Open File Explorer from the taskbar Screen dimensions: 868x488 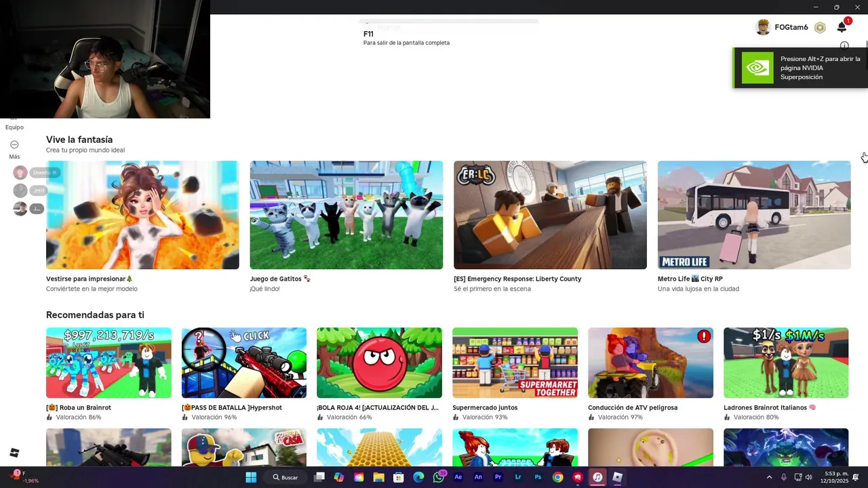(x=378, y=477)
